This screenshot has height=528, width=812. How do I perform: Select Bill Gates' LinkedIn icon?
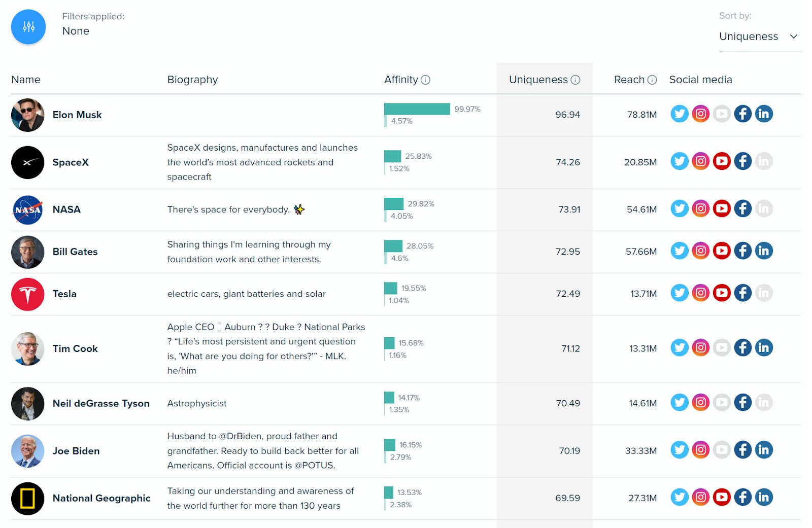click(764, 250)
